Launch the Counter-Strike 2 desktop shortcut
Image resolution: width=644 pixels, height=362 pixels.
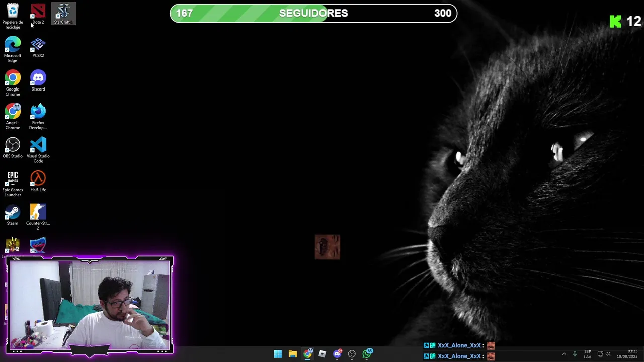click(x=38, y=217)
